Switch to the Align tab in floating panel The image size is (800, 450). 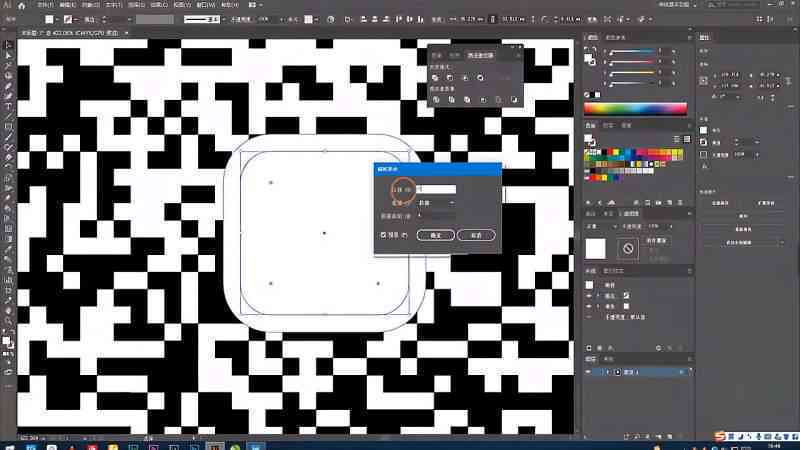point(455,56)
